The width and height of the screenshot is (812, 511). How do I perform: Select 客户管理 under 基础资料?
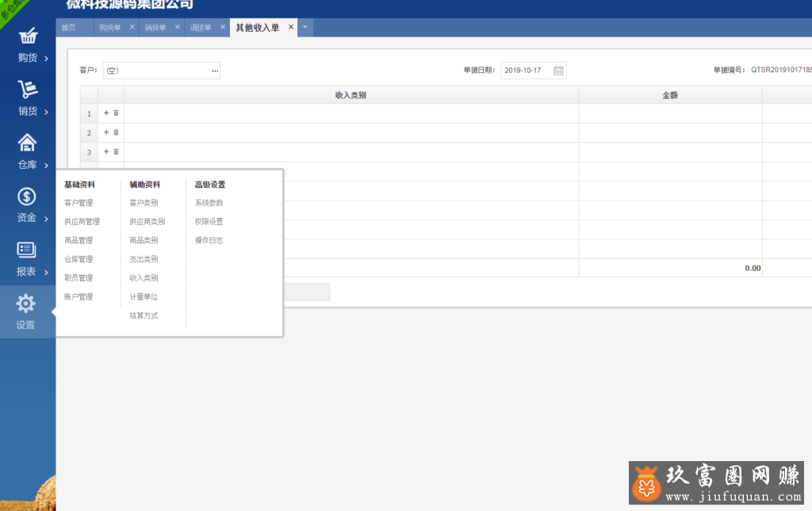(x=79, y=203)
